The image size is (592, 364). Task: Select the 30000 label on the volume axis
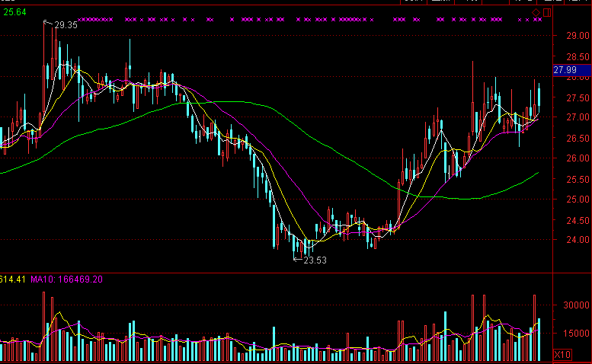click(577, 305)
